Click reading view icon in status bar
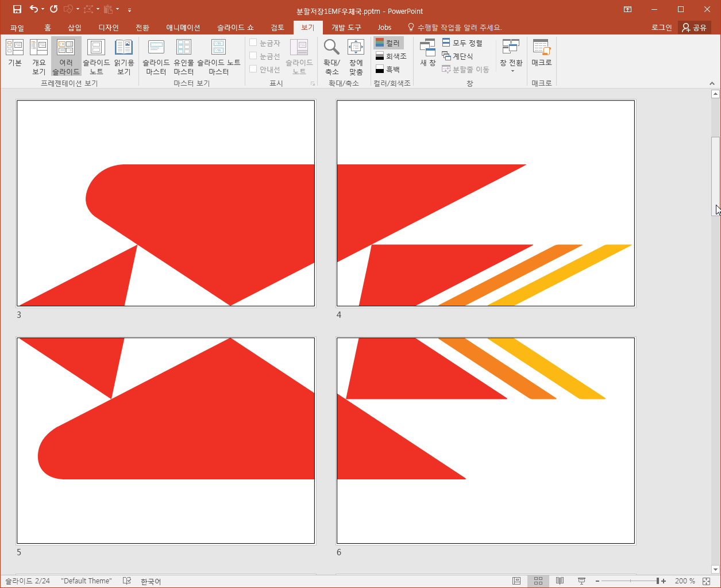 click(x=560, y=581)
